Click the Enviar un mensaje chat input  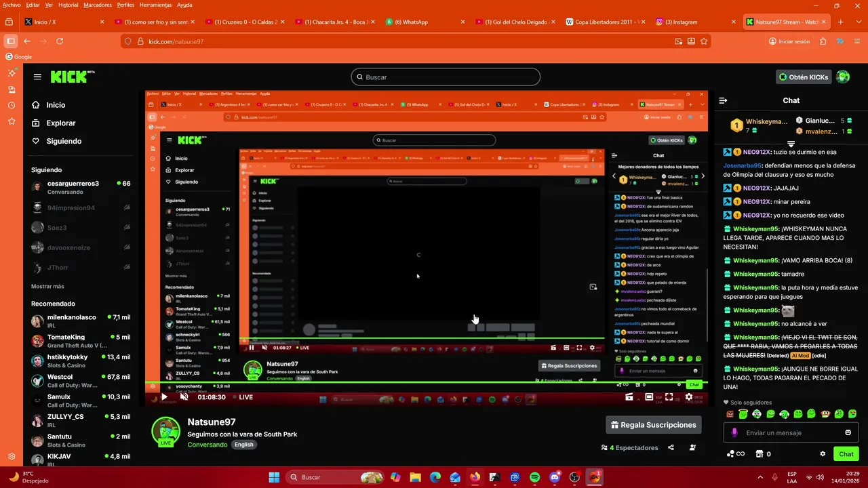[x=790, y=432]
